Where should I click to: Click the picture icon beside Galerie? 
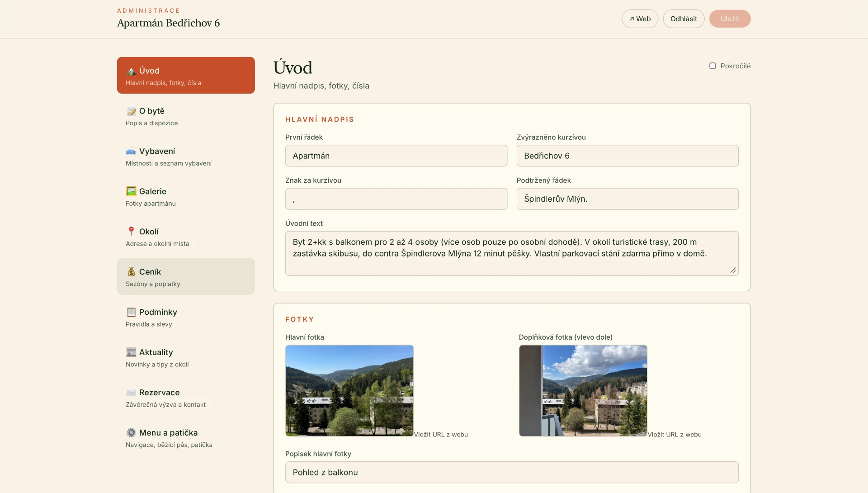click(x=131, y=192)
